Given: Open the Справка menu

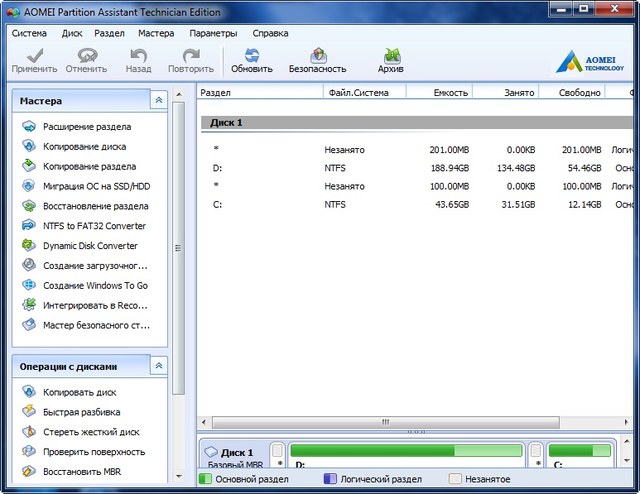Looking at the screenshot, I should click(271, 33).
